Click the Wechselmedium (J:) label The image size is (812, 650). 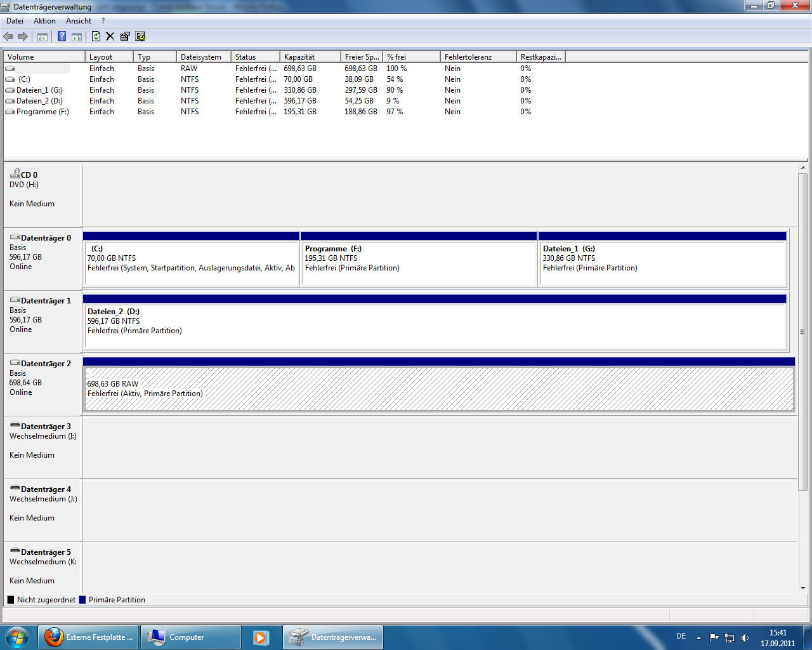43,499
